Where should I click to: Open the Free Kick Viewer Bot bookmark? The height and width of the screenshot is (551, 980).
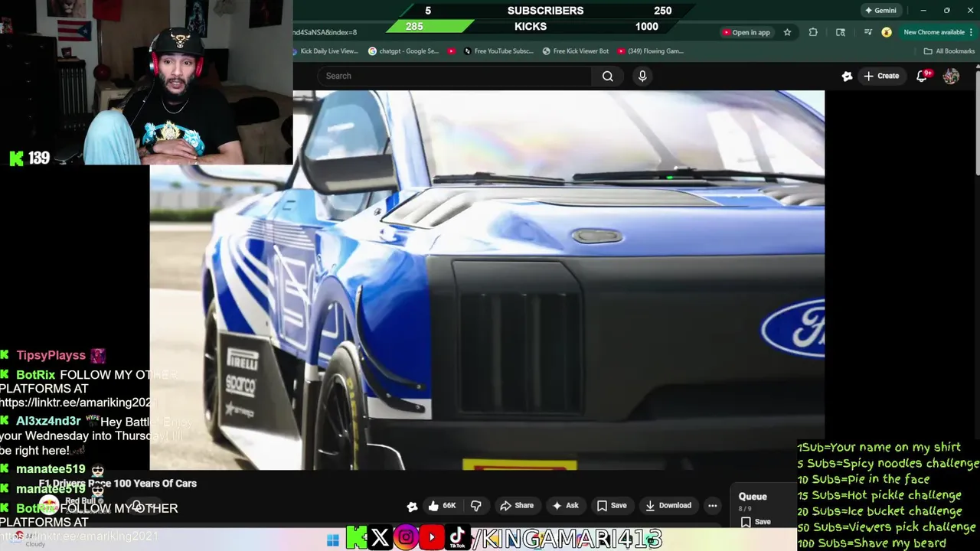tap(576, 51)
